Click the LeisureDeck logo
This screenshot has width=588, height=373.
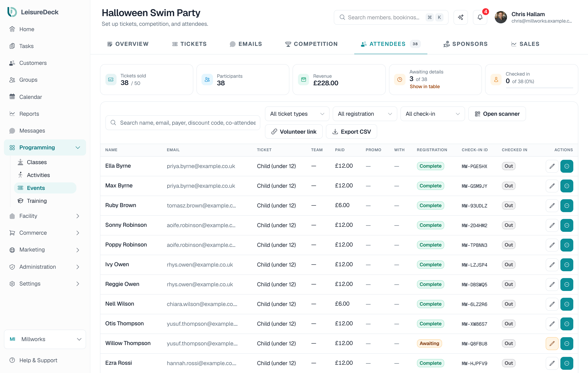point(33,12)
